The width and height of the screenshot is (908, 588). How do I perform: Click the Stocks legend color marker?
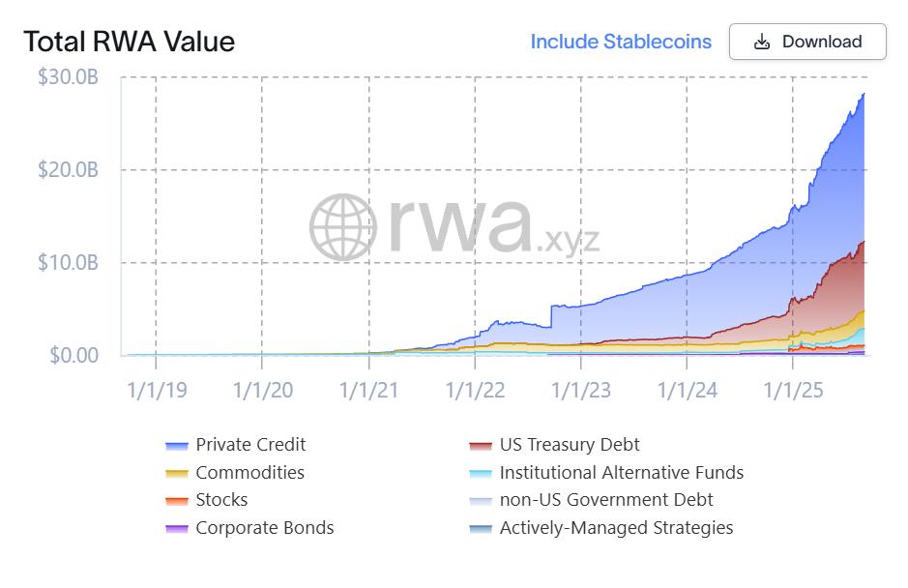177,501
